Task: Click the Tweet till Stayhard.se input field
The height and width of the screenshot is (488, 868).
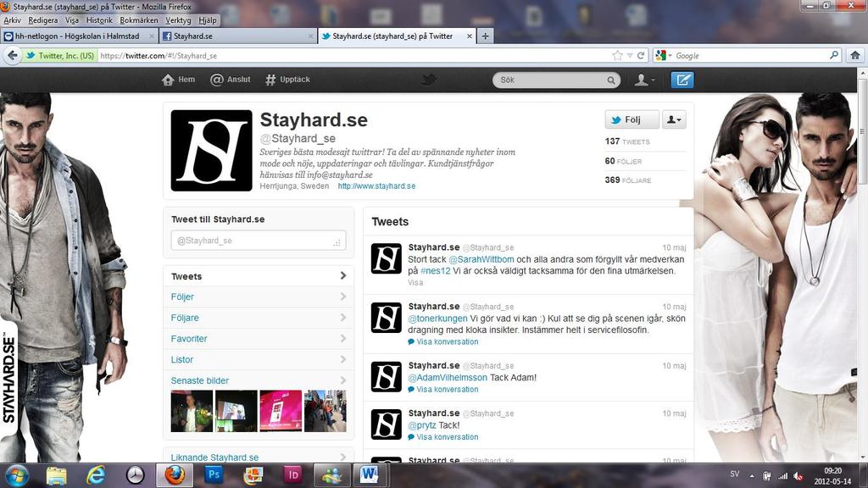Action: pos(259,241)
